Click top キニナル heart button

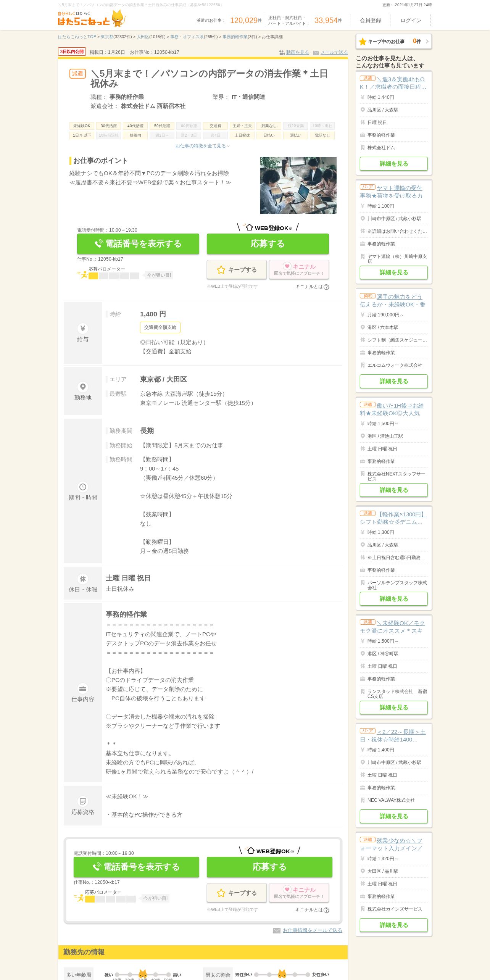[x=299, y=269]
